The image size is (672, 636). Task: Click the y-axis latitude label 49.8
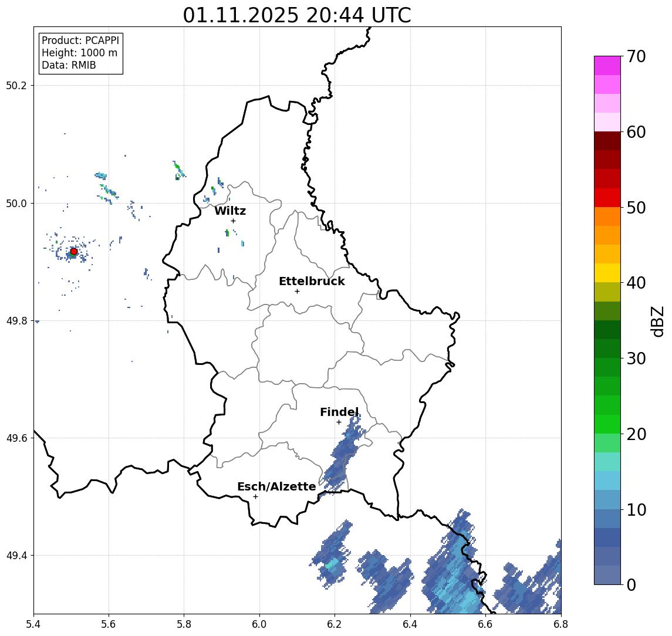pos(16,320)
